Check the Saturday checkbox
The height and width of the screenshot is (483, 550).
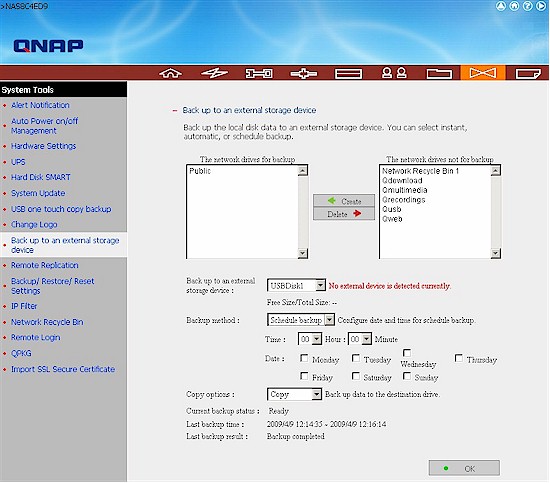(356, 376)
